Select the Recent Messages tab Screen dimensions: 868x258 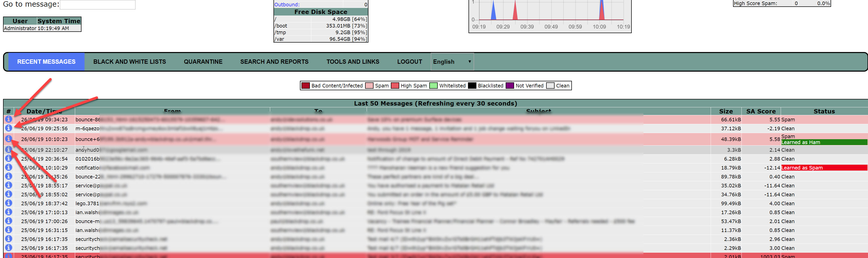pos(46,62)
